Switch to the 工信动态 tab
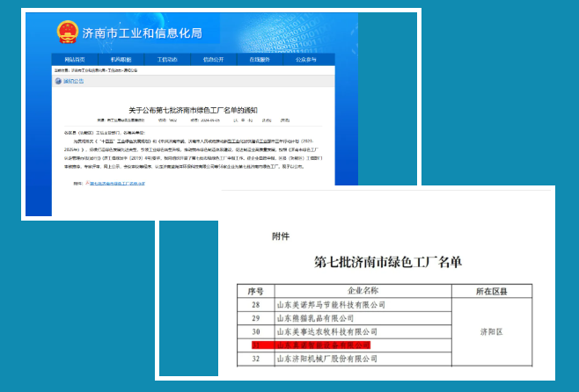The image size is (579, 392). (167, 60)
